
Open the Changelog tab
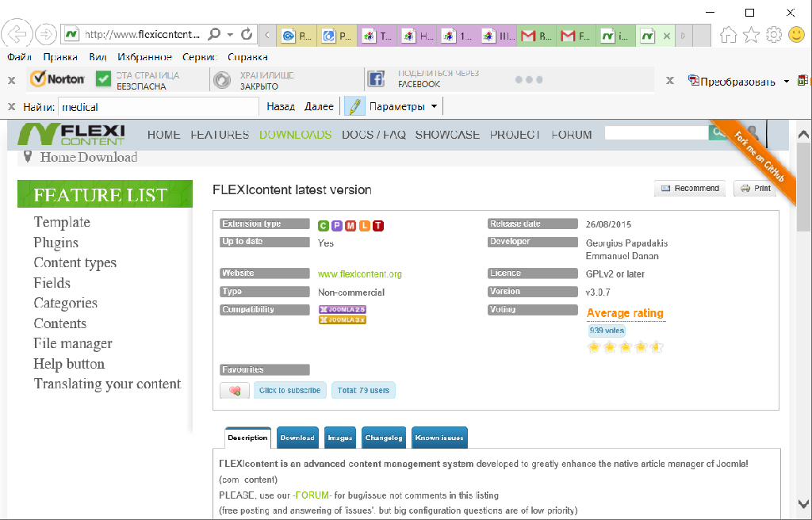(383, 438)
